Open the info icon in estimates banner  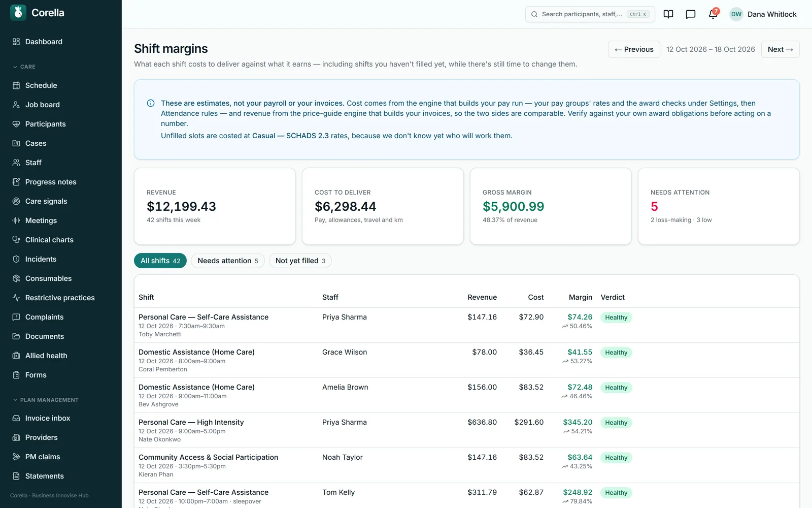pos(151,103)
